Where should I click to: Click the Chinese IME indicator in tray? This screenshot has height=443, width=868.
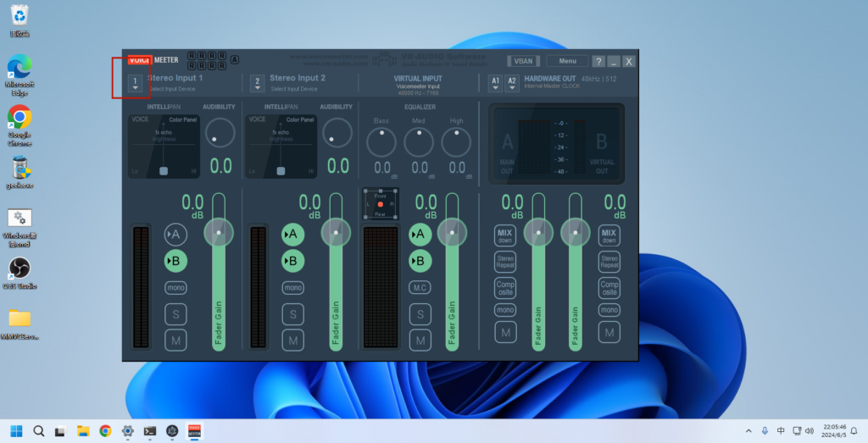781,431
